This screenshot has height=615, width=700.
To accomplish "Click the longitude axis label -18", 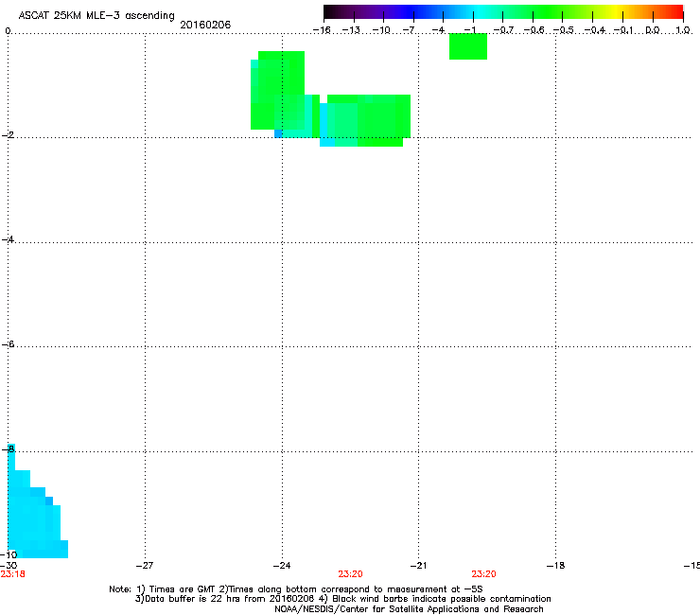I will [555, 566].
